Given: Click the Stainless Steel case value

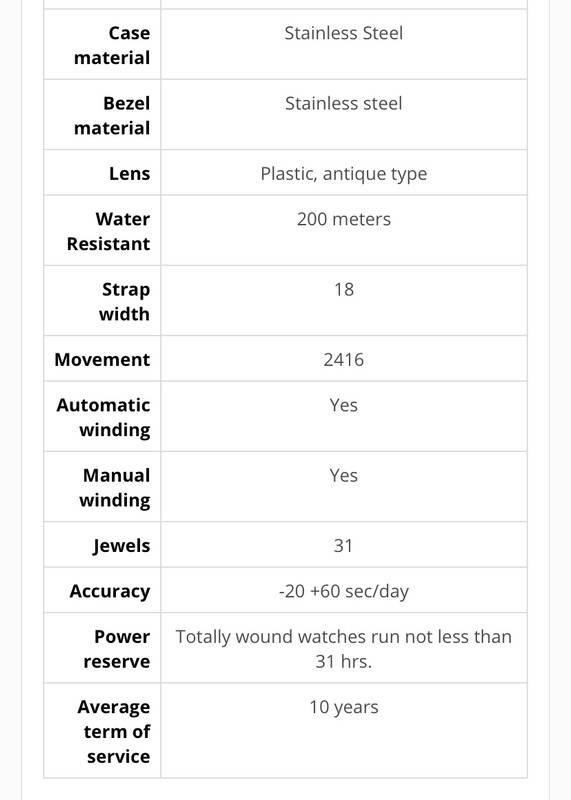Looking at the screenshot, I should 343,33.
